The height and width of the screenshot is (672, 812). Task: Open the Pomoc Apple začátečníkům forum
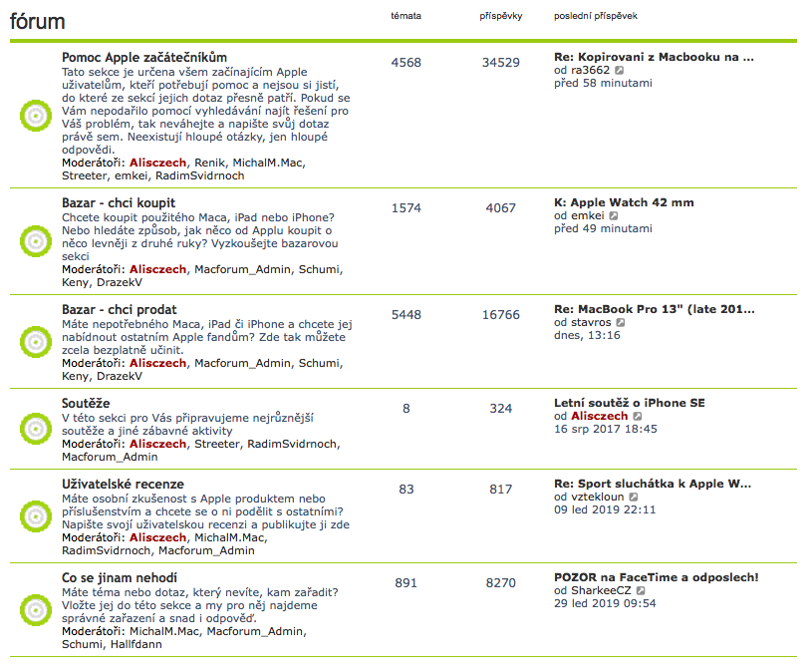click(144, 58)
